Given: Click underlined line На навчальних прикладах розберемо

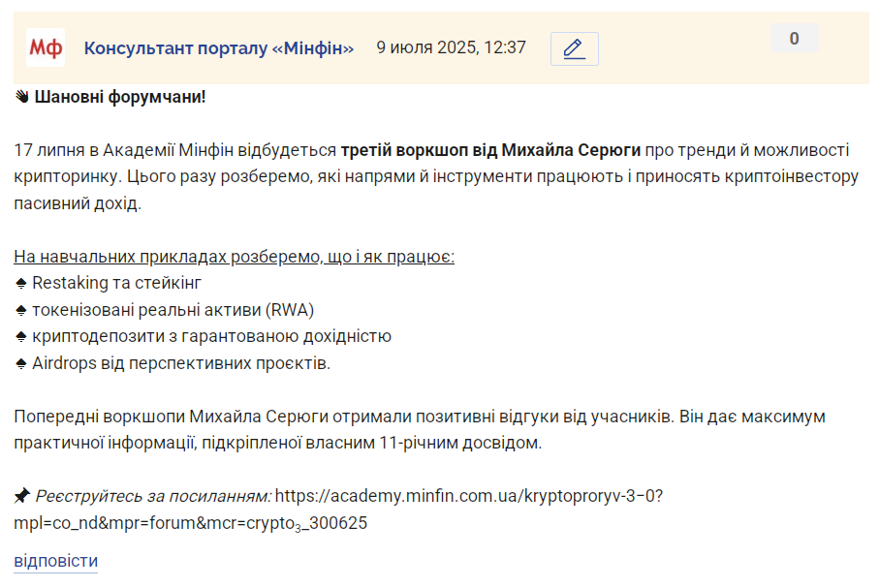Looking at the screenshot, I should (234, 257).
